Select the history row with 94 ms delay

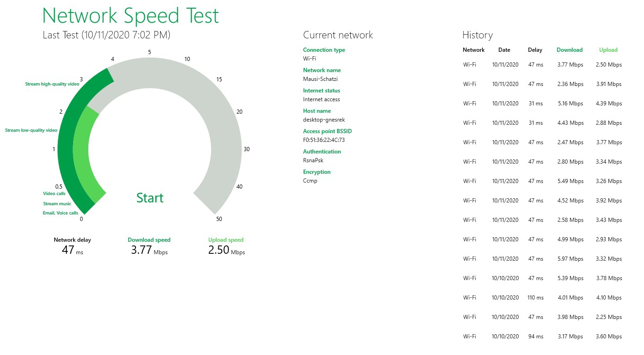pos(542,337)
